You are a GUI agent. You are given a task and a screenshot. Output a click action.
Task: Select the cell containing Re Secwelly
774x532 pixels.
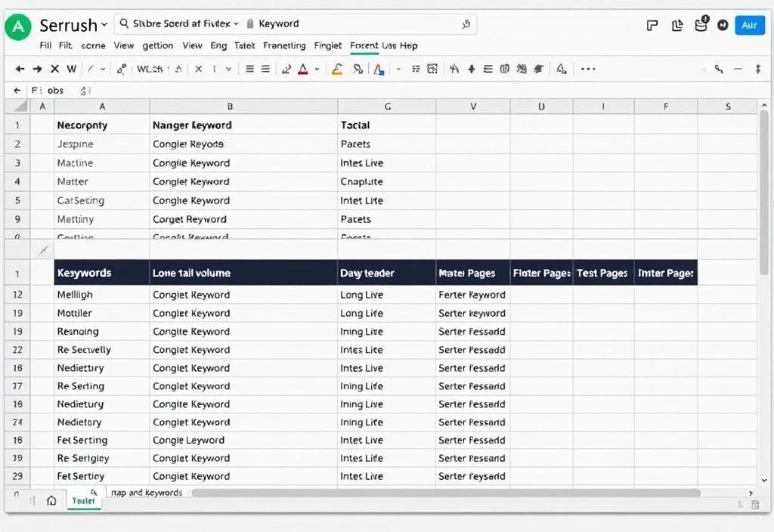(x=102, y=349)
